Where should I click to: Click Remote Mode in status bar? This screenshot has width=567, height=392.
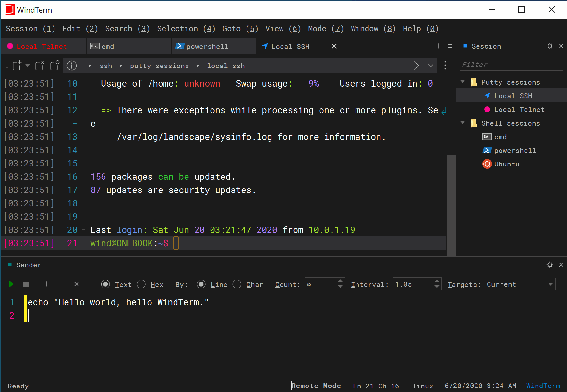point(316,386)
